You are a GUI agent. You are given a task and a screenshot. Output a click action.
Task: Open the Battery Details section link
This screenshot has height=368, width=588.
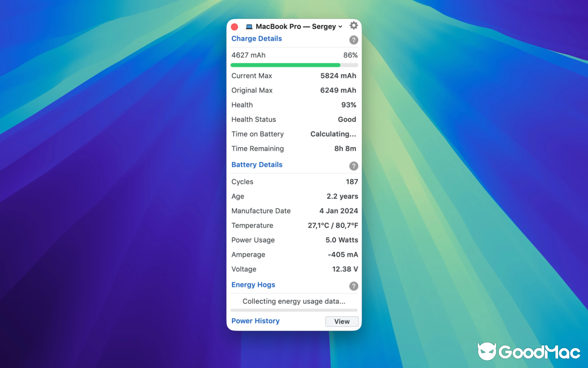(257, 165)
